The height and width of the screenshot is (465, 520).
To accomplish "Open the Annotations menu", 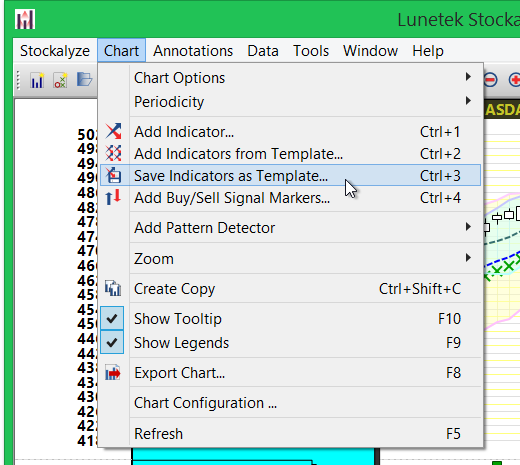I will 193,51.
